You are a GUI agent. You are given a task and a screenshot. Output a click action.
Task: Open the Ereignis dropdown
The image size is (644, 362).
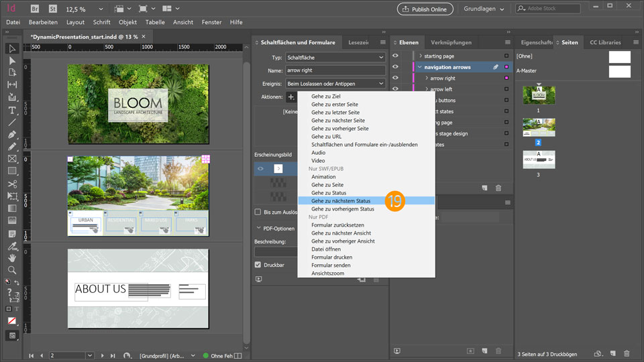coord(335,84)
